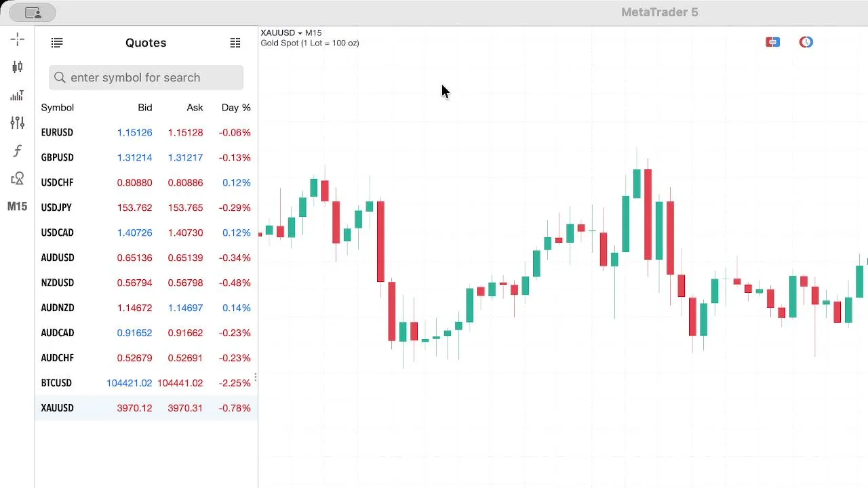Viewport: 868px width, 488px height.
Task: Open the Quotes list menu icon
Action: point(57,43)
